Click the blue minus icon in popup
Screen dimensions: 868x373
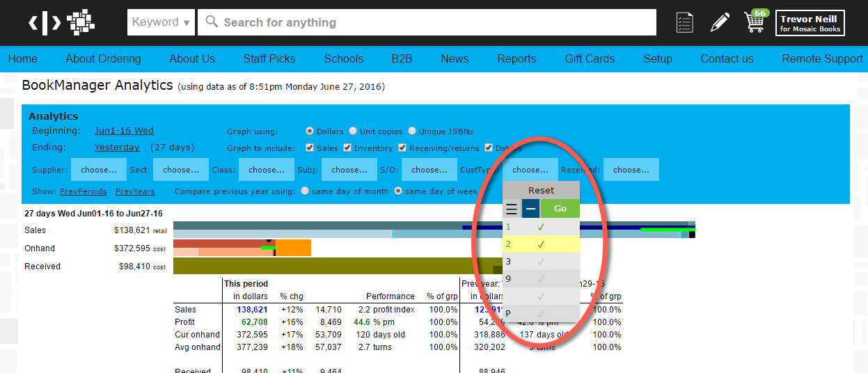[x=530, y=209]
